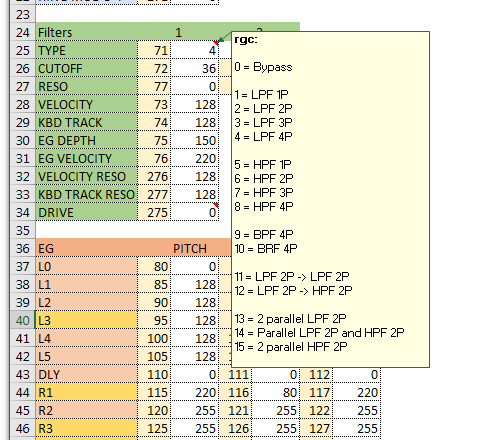The width and height of the screenshot is (477, 440).
Task: Click the DRIVE value cell containing 0
Action: [x=195, y=213]
